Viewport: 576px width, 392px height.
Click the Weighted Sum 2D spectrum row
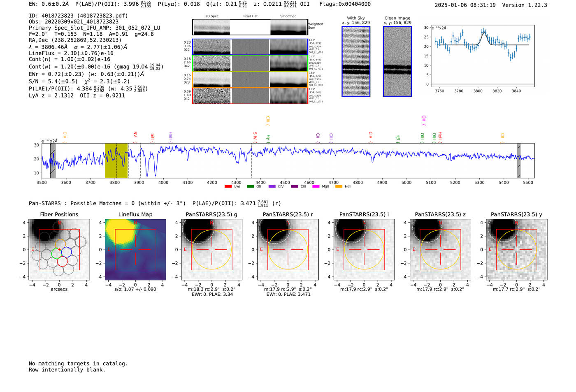coord(250,27)
